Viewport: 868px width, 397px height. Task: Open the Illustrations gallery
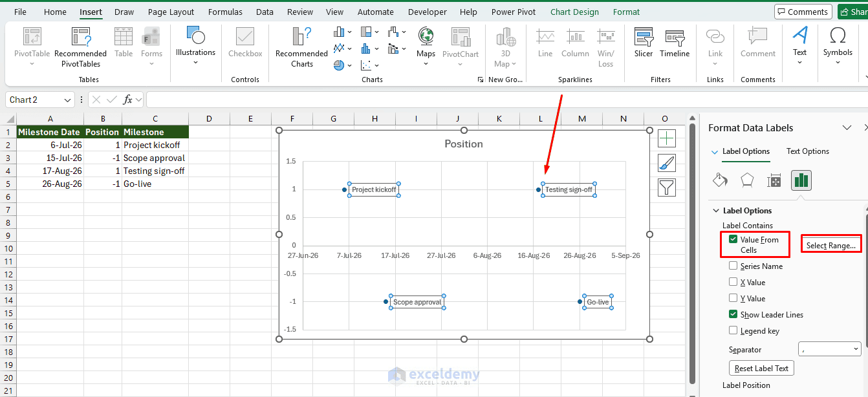195,45
